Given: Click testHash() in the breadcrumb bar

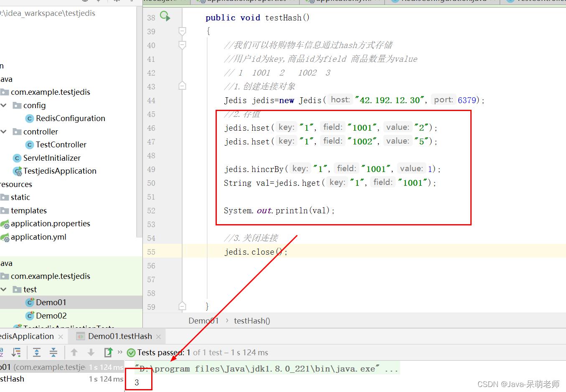Looking at the screenshot, I should point(252,321).
